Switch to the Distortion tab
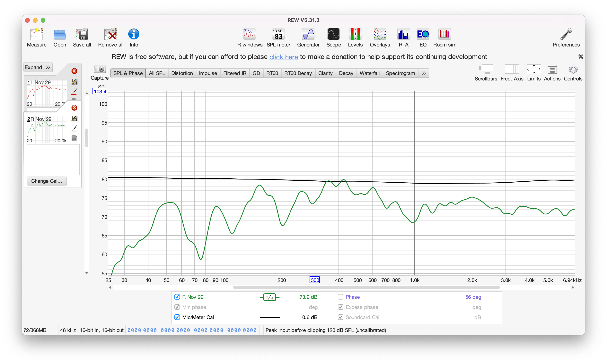Screen dimensions: 607x364 tap(182, 73)
